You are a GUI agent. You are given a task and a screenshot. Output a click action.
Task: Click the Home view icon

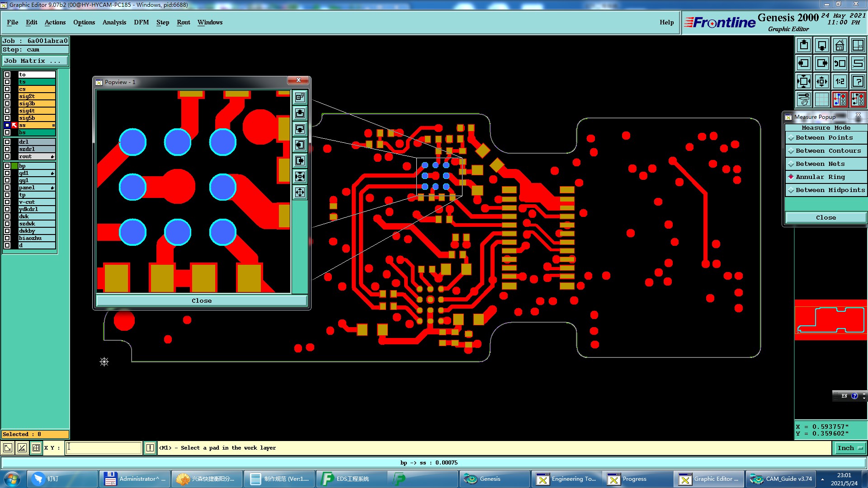coord(840,45)
